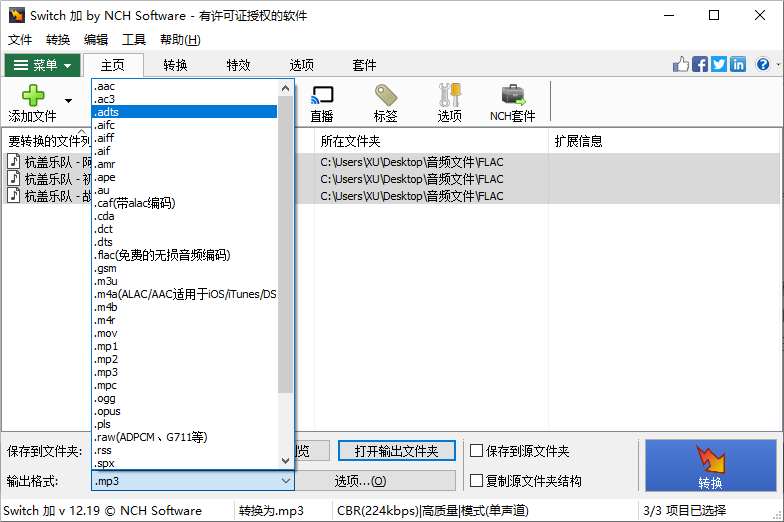Click the 要转换的文件列 column header

click(x=48, y=141)
